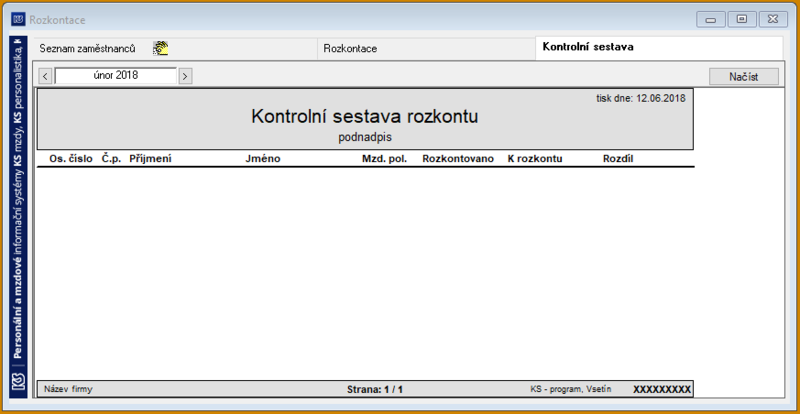
Task: Click the Název firmy footer text
Action: pyautogui.click(x=68, y=389)
